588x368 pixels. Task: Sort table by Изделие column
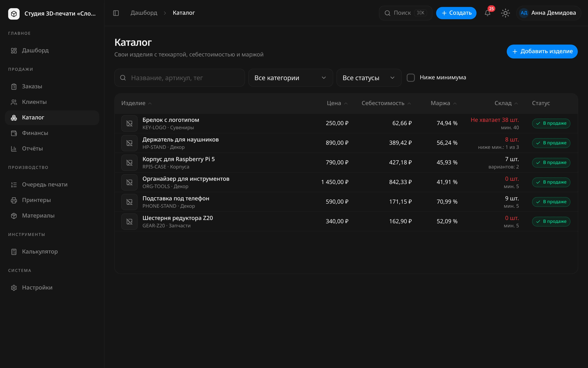pyautogui.click(x=136, y=103)
